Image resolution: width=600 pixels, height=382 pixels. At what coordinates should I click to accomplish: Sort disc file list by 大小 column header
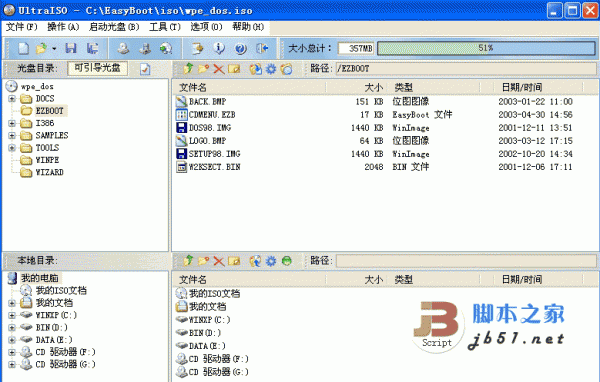(x=357, y=87)
